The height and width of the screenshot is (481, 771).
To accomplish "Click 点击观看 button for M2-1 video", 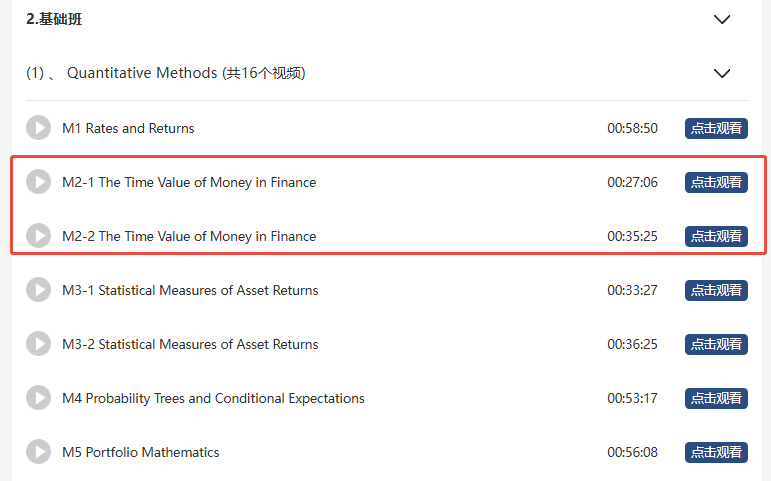I will click(716, 182).
